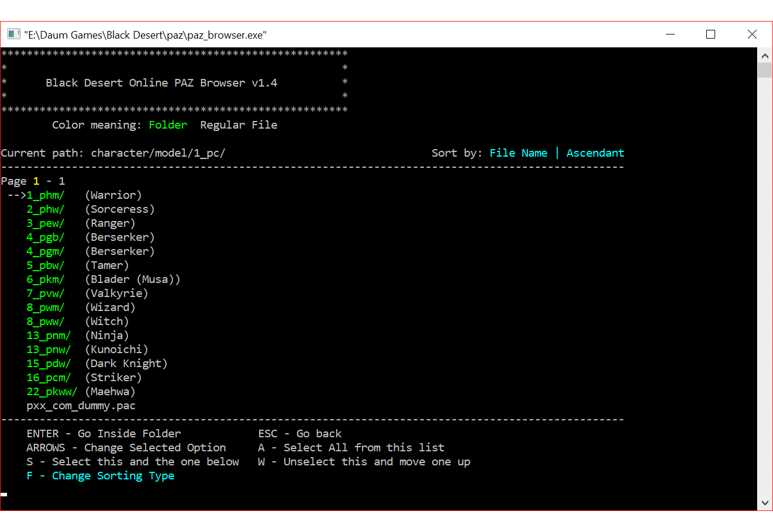Viewport: 773px width, 532px height.
Task: Select the 1_phm/ Warrior folder
Action: pos(46,195)
